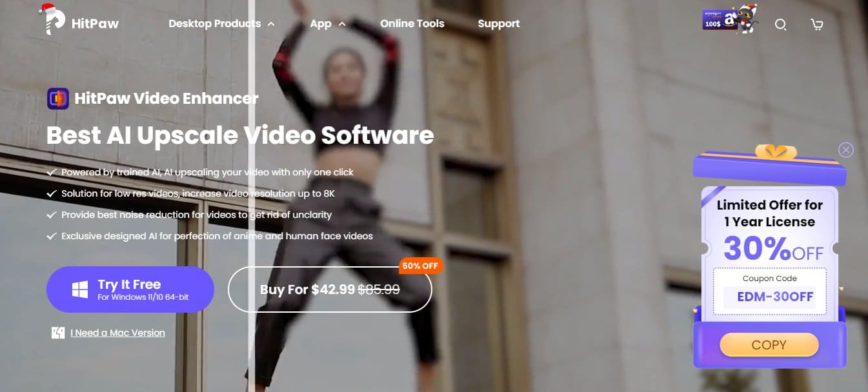Viewport: 868px width, 392px height.
Task: Expand the App dropdown menu
Action: (x=328, y=24)
